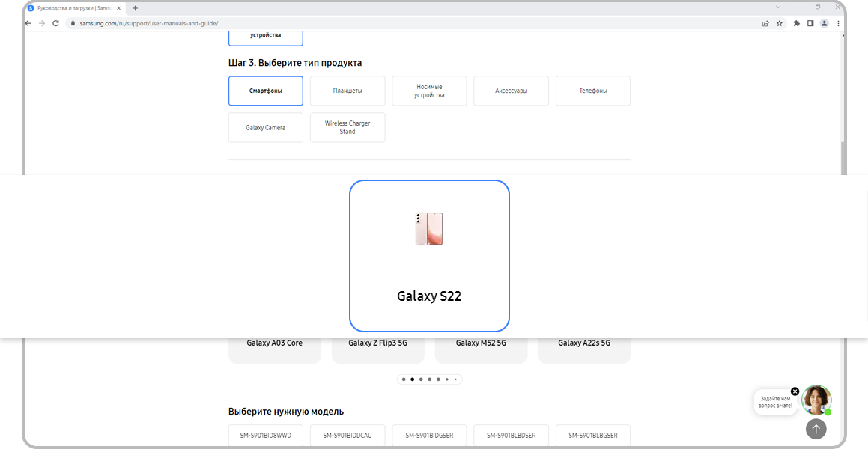The width and height of the screenshot is (868, 449).
Task: Dismiss the chat prompt bubble
Action: [x=795, y=391]
